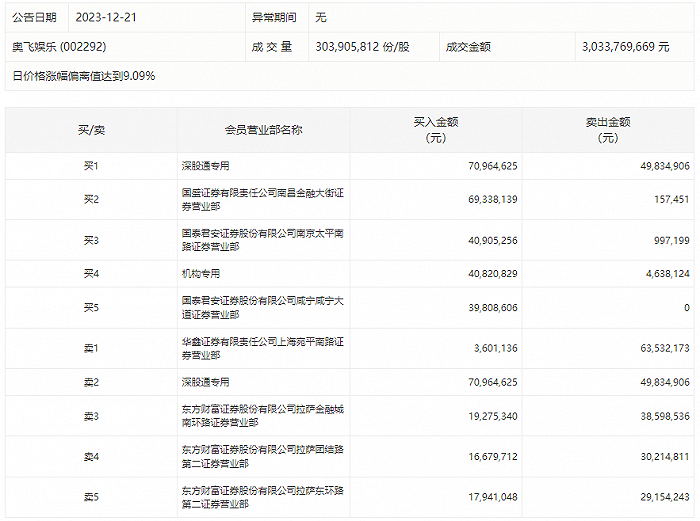Select buy amount 40,905,256
Image resolution: width=700 pixels, height=521 pixels.
point(493,241)
